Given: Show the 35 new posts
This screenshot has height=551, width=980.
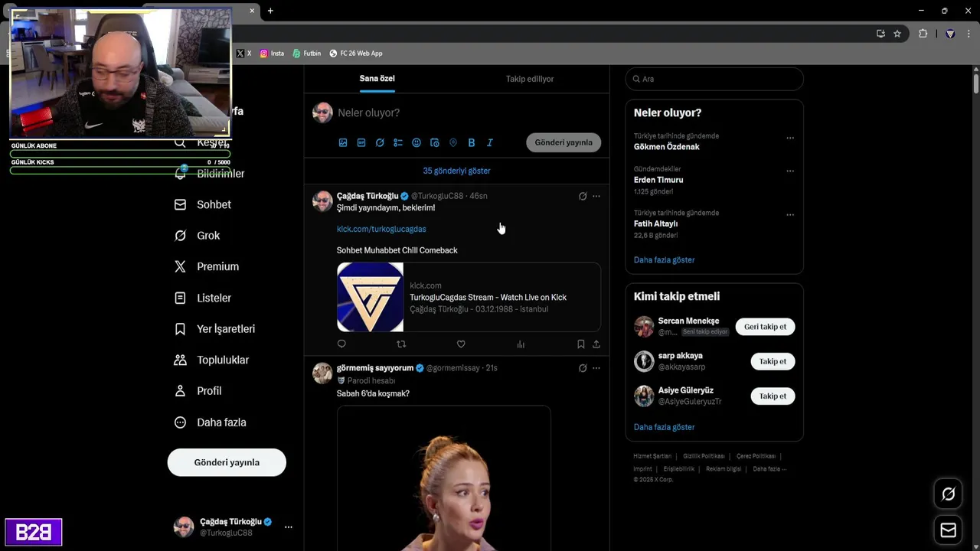Looking at the screenshot, I should pos(456,171).
